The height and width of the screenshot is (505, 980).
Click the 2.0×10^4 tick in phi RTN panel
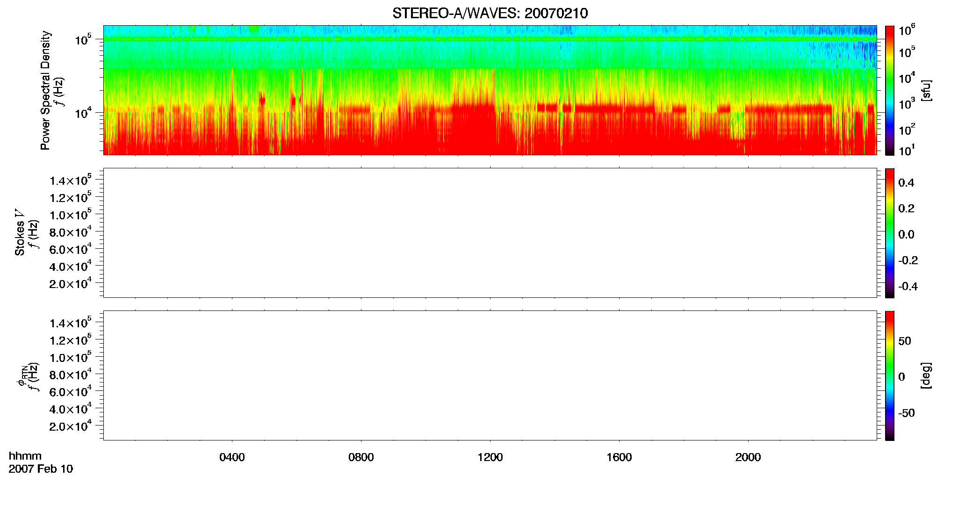pos(71,425)
